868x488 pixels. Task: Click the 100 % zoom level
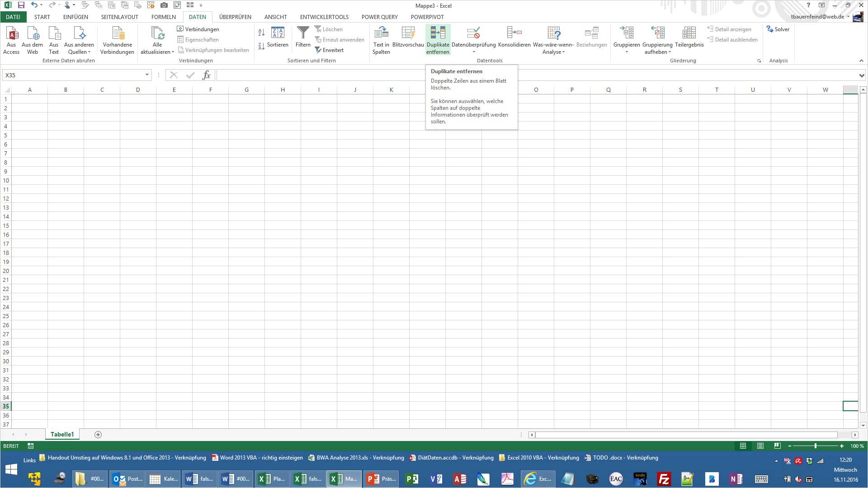857,446
